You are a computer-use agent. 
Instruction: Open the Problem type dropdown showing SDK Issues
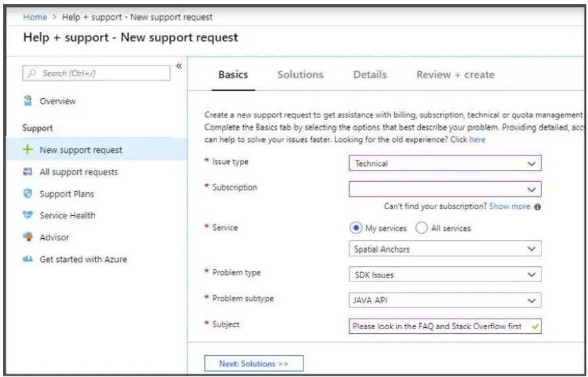click(x=445, y=275)
